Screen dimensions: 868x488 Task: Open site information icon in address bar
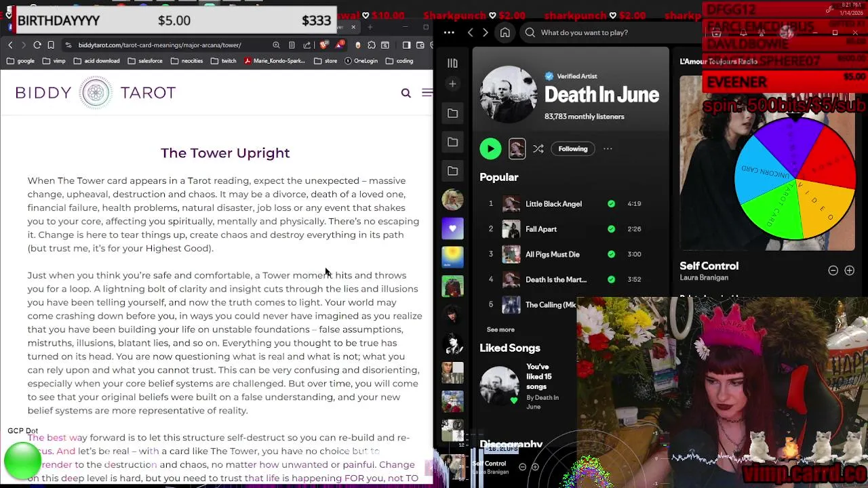[68, 45]
